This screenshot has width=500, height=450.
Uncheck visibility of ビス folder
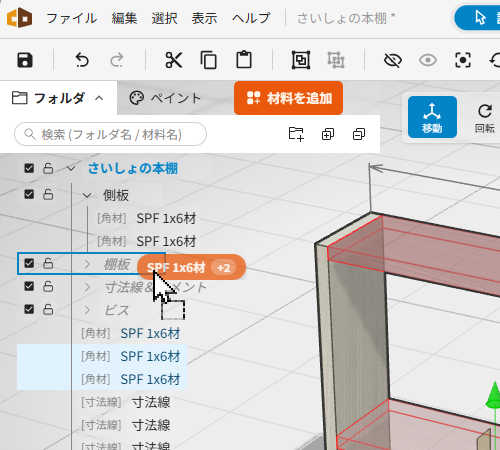click(29, 309)
